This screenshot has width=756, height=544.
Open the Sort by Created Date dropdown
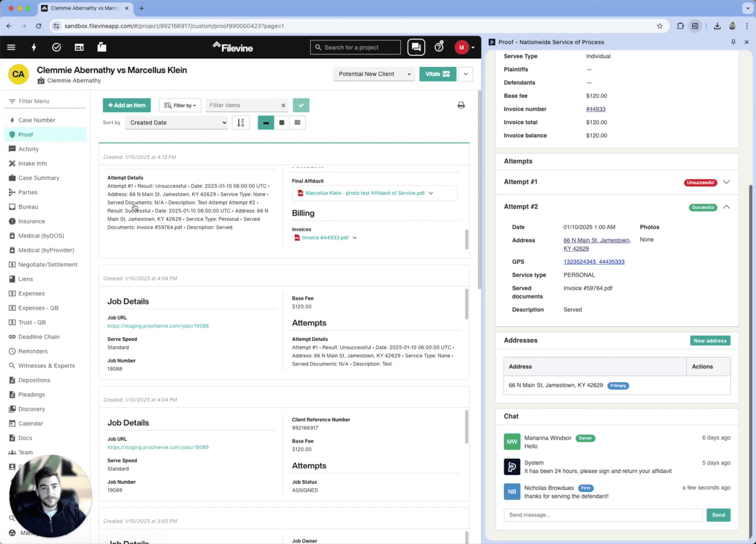pyautogui.click(x=176, y=122)
